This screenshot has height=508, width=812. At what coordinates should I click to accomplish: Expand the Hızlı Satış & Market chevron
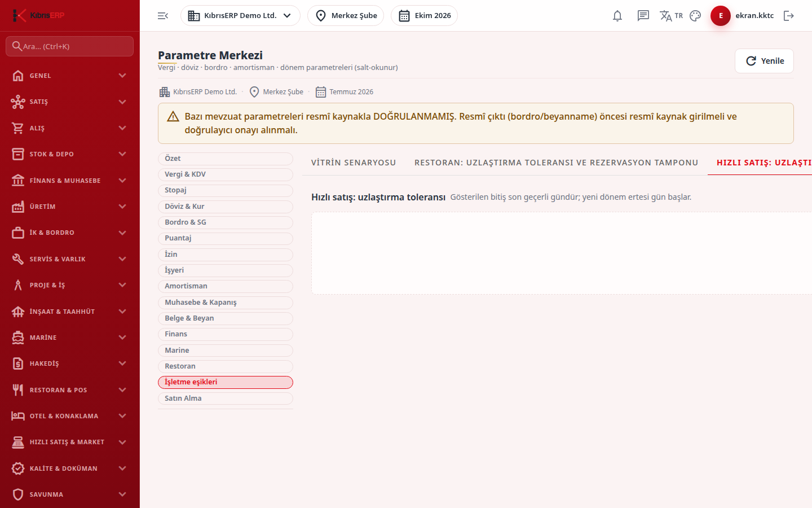(x=122, y=442)
